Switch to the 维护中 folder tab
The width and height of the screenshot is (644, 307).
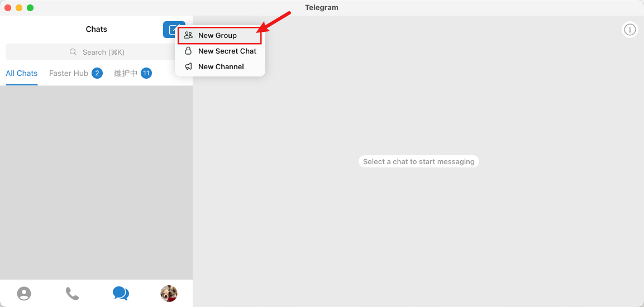(x=133, y=74)
